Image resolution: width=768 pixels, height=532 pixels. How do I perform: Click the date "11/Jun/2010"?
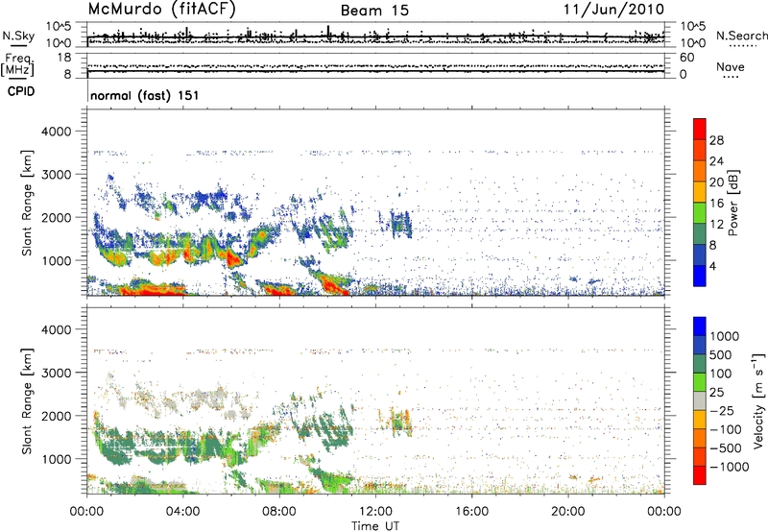613,10
